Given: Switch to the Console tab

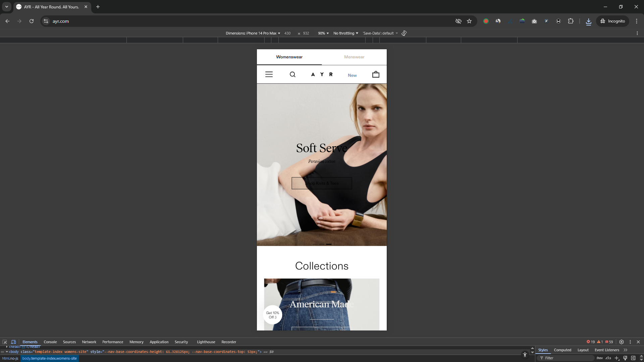Looking at the screenshot, I should pos(50,342).
